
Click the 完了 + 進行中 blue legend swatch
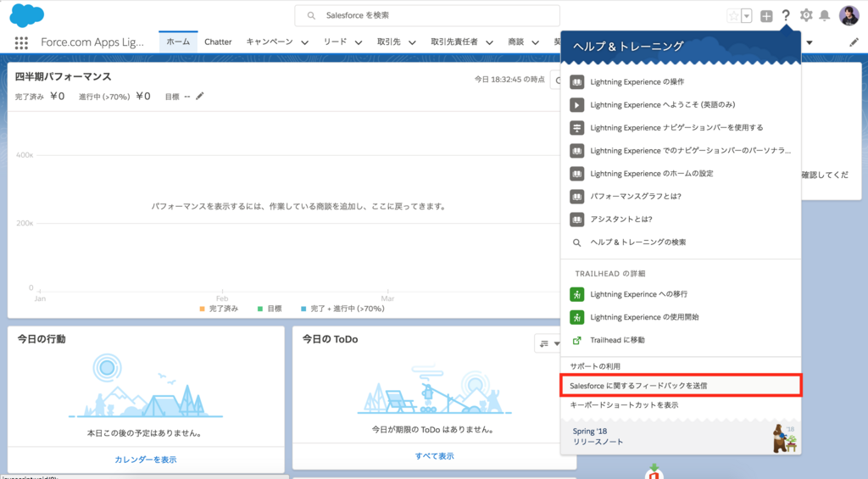tap(303, 309)
